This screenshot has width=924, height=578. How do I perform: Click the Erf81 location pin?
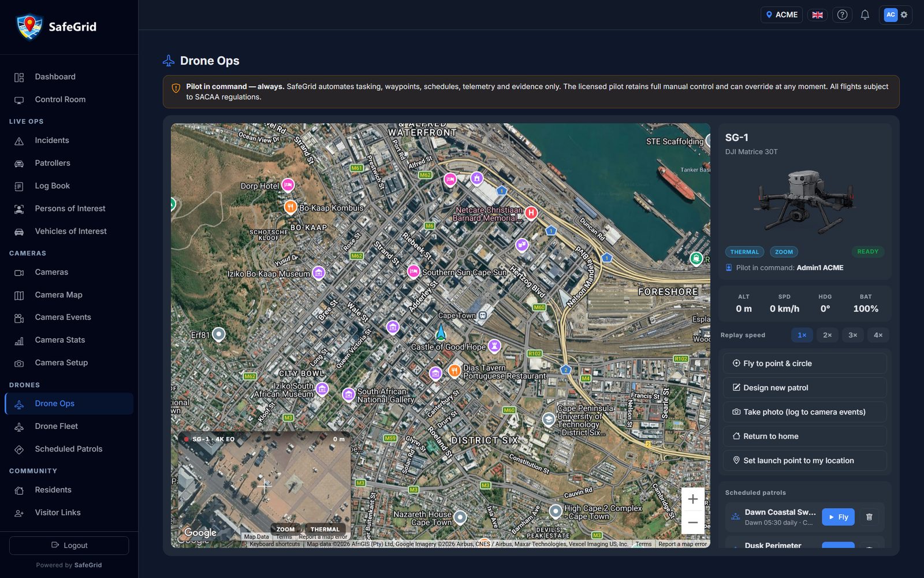tap(219, 334)
